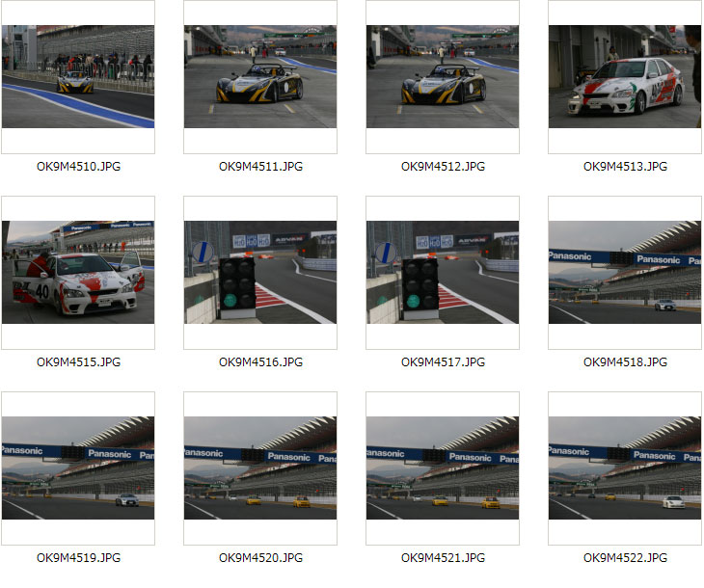Click the filename label OK9M4513.JPG
The width and height of the screenshot is (704, 588).
(626, 167)
